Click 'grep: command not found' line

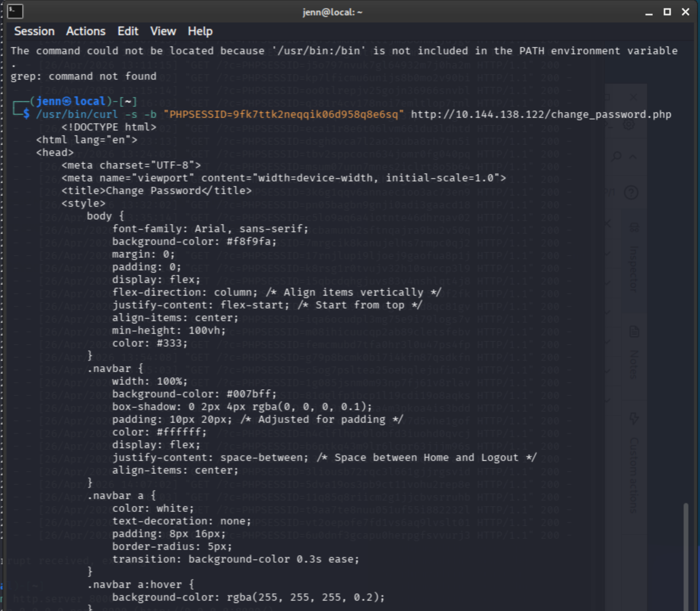pyautogui.click(x=84, y=76)
